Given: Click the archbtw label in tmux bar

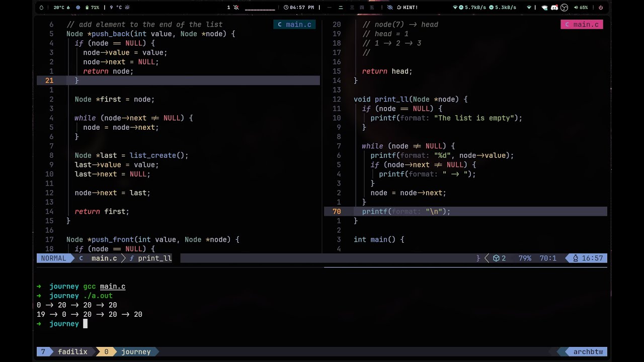Looking at the screenshot, I should pos(588,351).
